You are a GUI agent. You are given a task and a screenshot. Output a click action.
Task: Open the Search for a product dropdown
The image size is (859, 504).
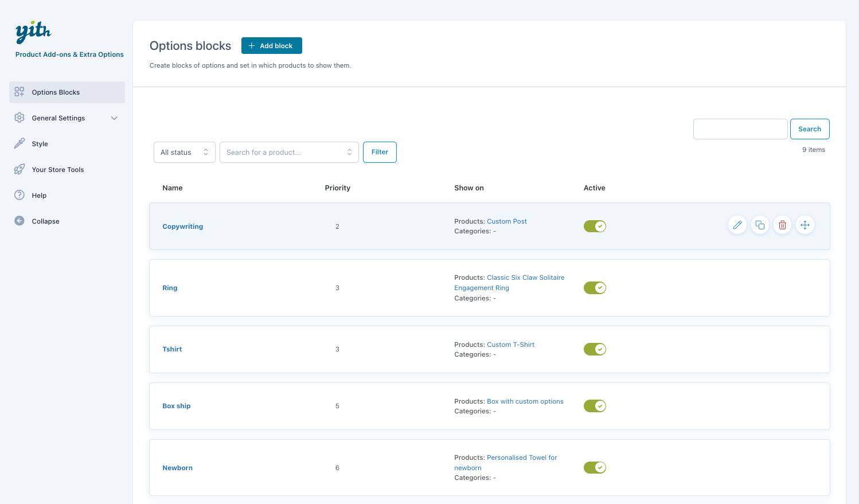[289, 153]
